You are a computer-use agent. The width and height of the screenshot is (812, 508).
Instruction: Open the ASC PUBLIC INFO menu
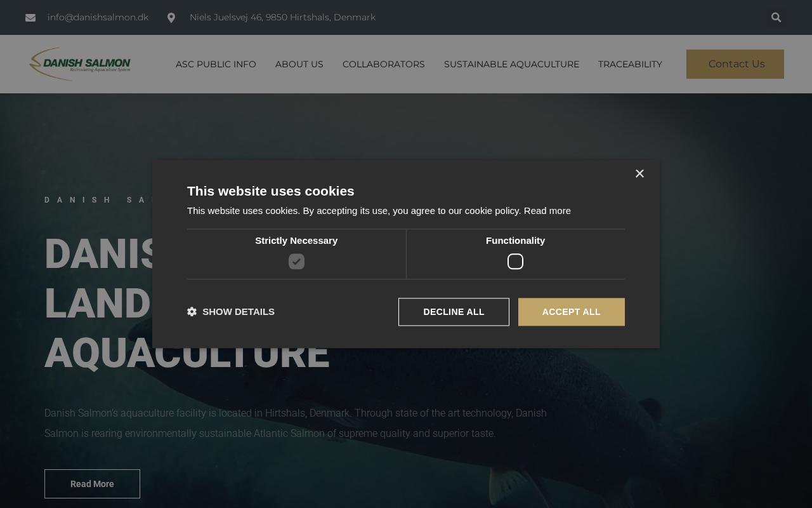(x=216, y=64)
